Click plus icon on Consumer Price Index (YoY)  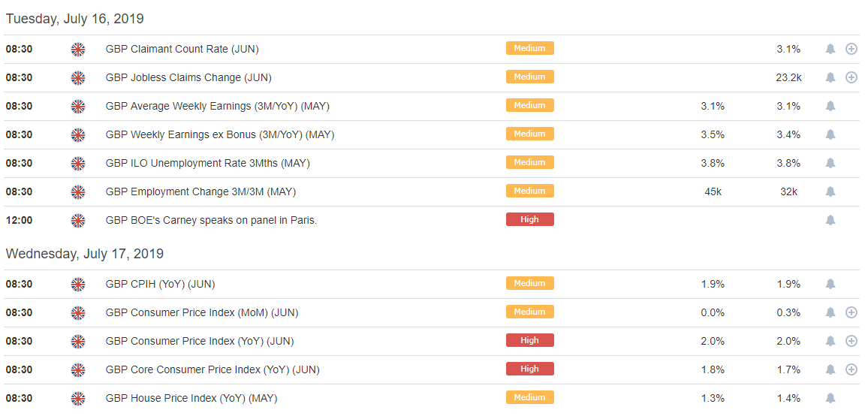coord(851,341)
